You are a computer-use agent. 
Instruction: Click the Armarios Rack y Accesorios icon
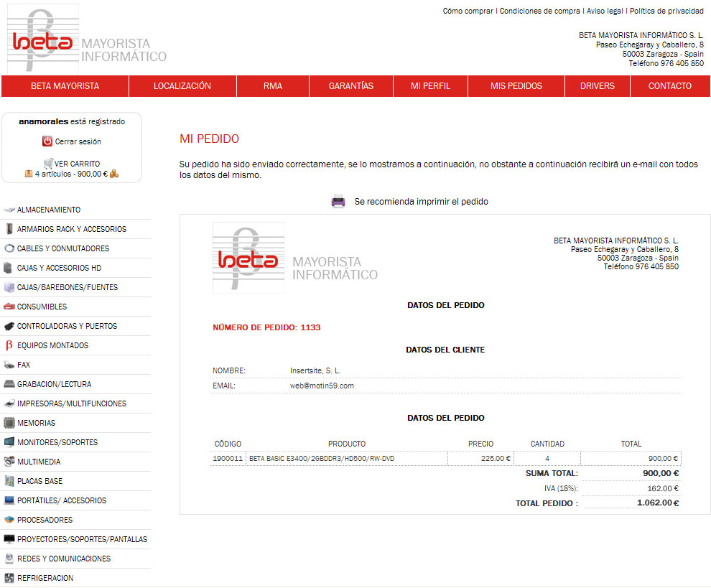(x=9, y=229)
